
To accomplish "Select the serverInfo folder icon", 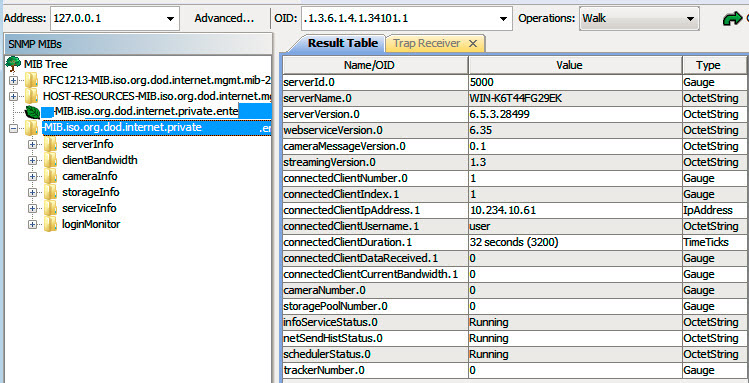I will click(50, 144).
